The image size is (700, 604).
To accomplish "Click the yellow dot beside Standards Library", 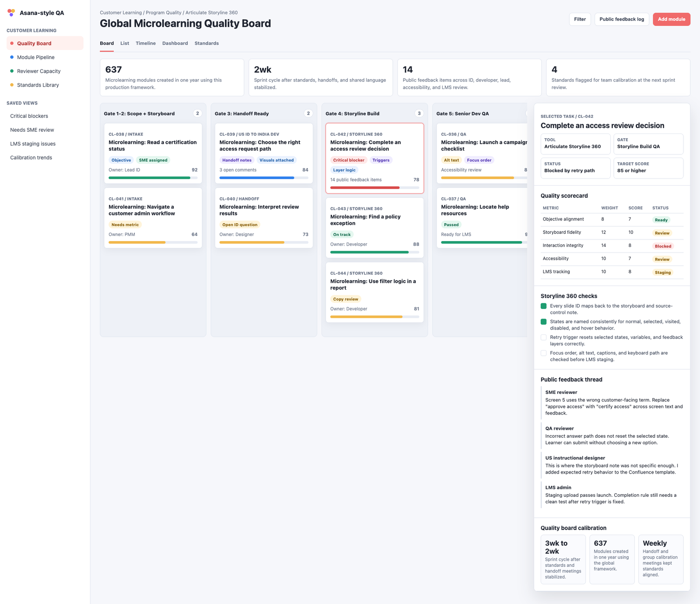I will coord(12,85).
